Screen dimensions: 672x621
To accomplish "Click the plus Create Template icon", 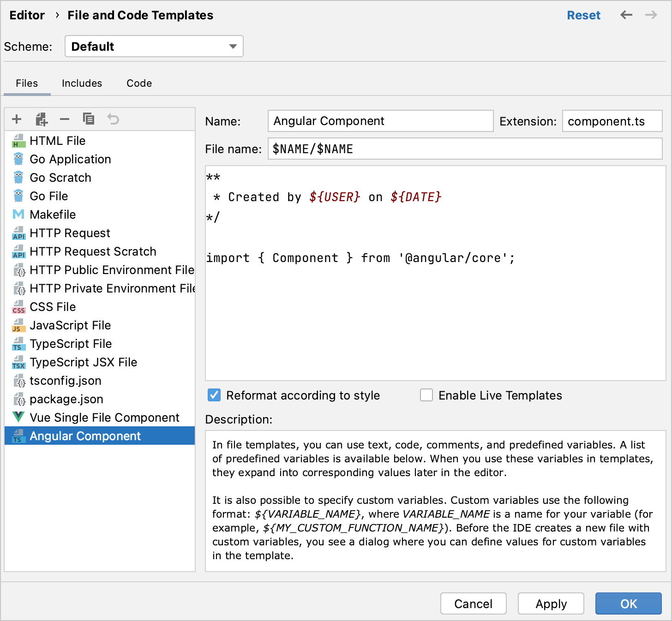I will coord(17,119).
